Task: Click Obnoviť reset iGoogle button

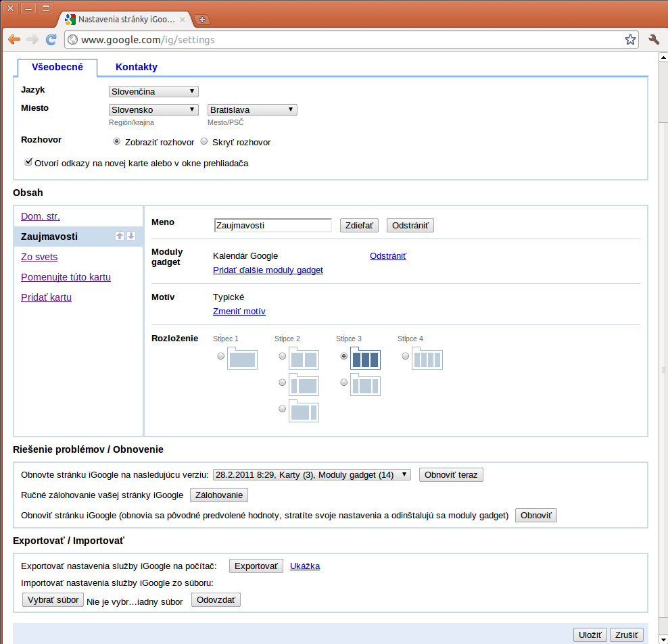Action: pyautogui.click(x=536, y=516)
